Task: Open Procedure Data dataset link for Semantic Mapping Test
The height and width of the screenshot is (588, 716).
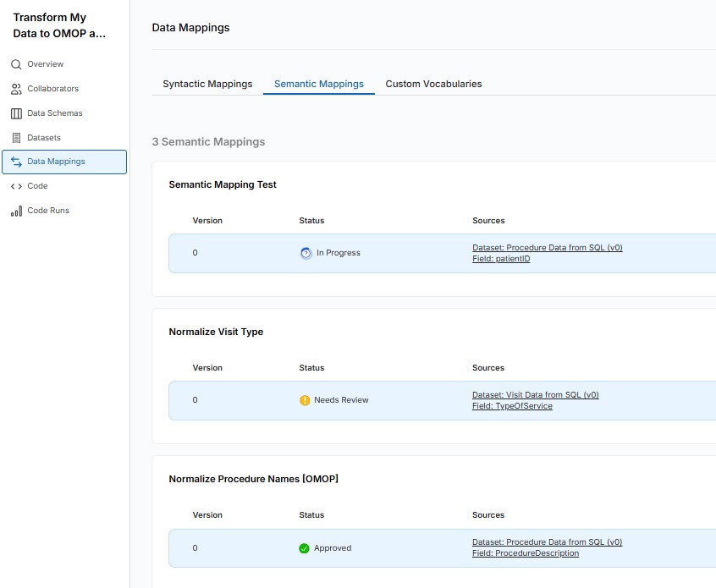Action: (547, 248)
